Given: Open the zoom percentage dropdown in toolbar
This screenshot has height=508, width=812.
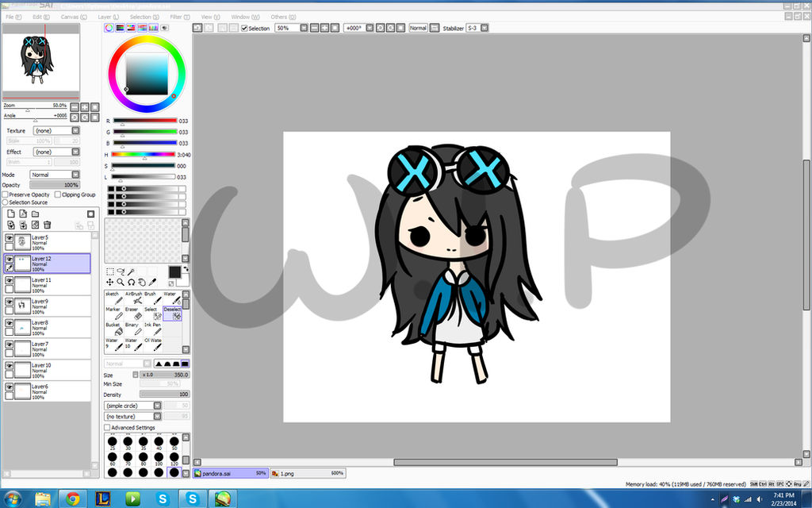Looking at the screenshot, I should [x=304, y=28].
